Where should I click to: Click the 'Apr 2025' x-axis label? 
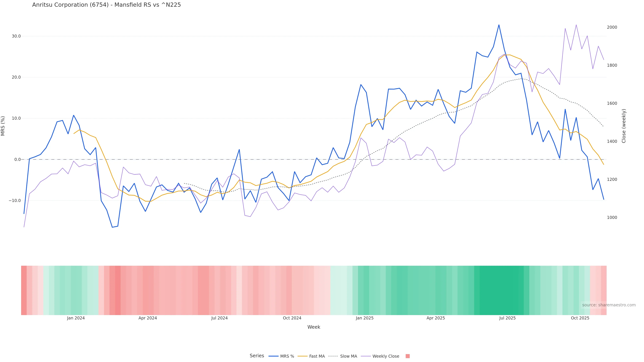(436, 318)
